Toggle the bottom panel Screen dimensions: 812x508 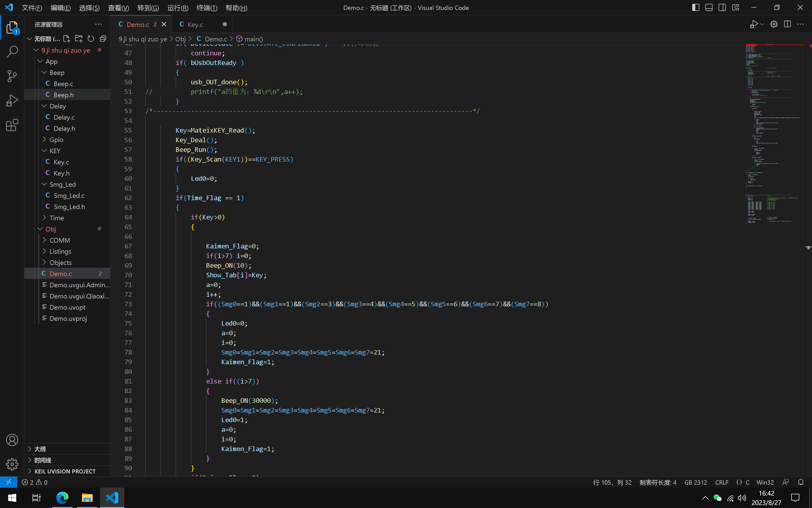(x=709, y=7)
